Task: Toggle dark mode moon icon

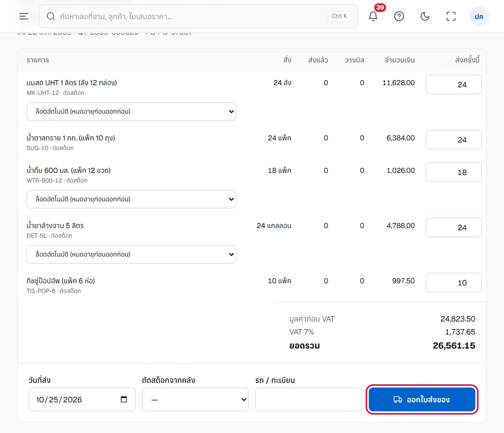Action: point(425,16)
